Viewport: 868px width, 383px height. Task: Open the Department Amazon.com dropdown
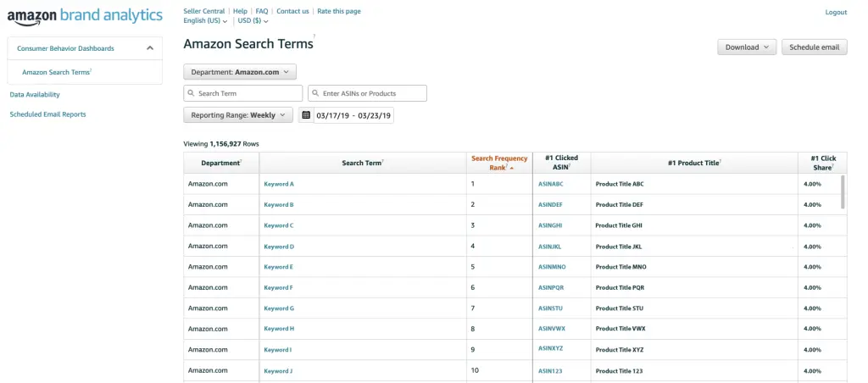click(x=240, y=72)
